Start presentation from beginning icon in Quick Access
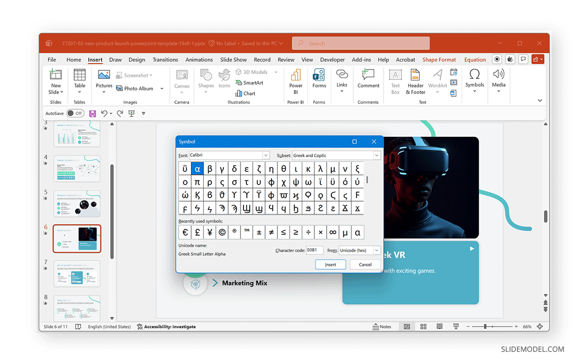 coord(131,113)
